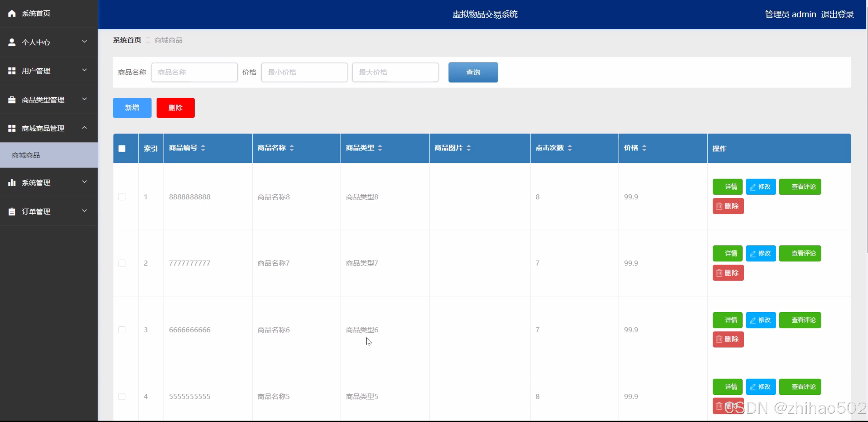Viewport: 868px width, 422px height.
Task: Check the box for row 7777777777
Action: point(122,263)
